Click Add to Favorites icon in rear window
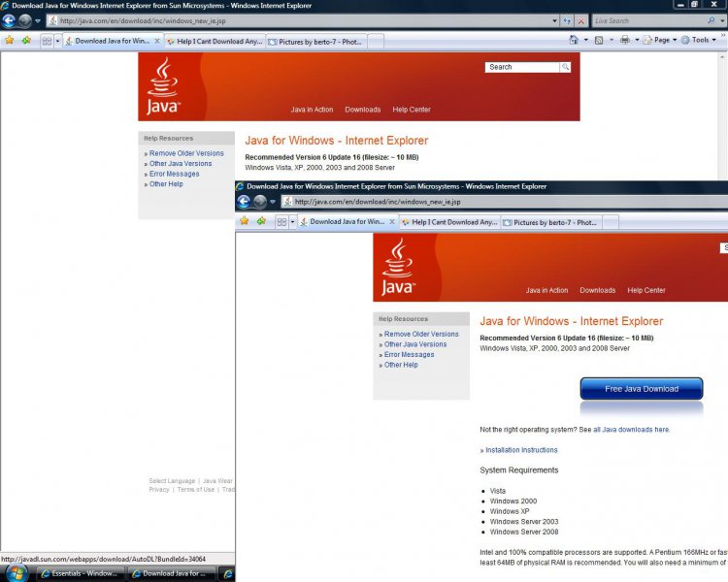The width and height of the screenshot is (728, 582). point(26,41)
